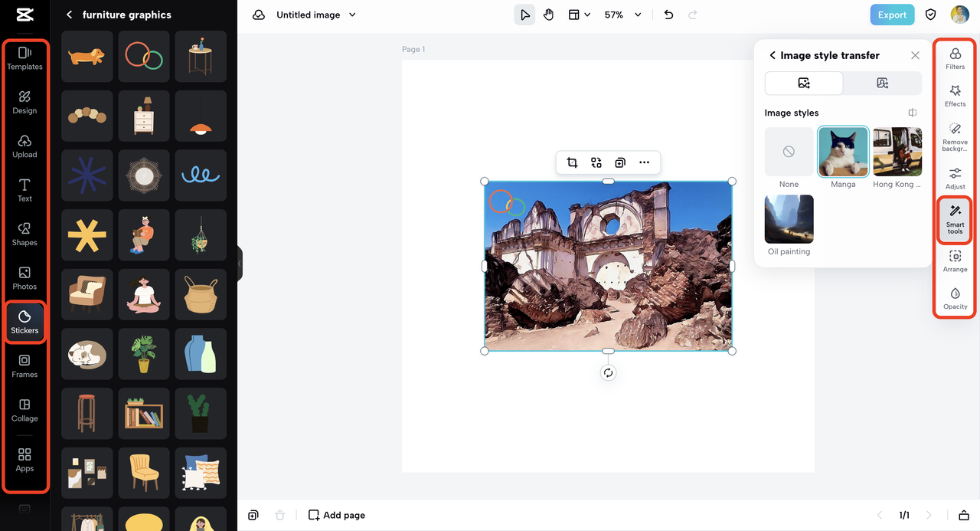Add the bookshelf sticker

[x=144, y=414]
